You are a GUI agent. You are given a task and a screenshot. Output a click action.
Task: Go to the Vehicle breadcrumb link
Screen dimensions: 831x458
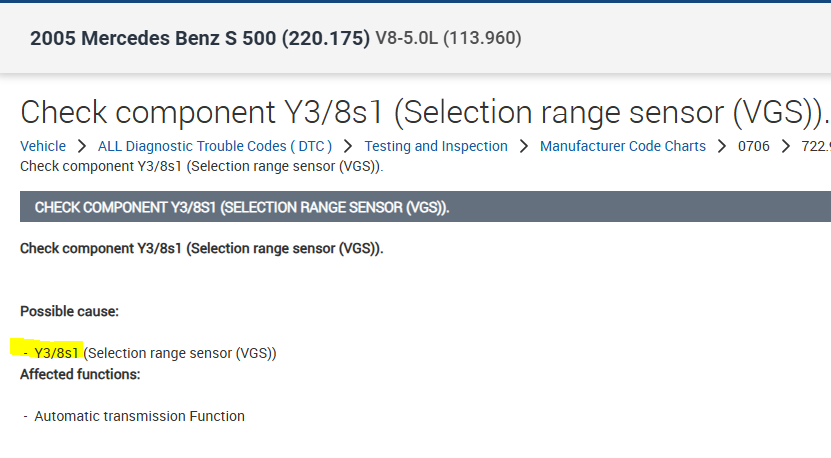click(x=43, y=147)
